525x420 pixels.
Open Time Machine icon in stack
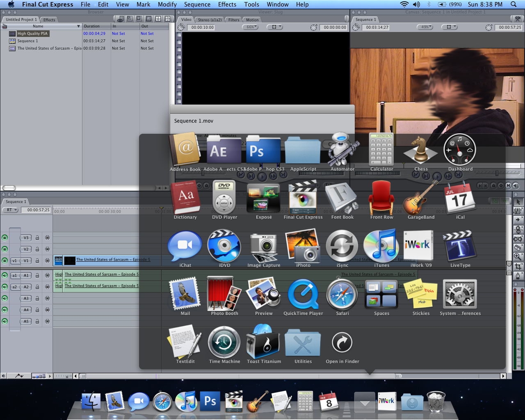(224, 342)
